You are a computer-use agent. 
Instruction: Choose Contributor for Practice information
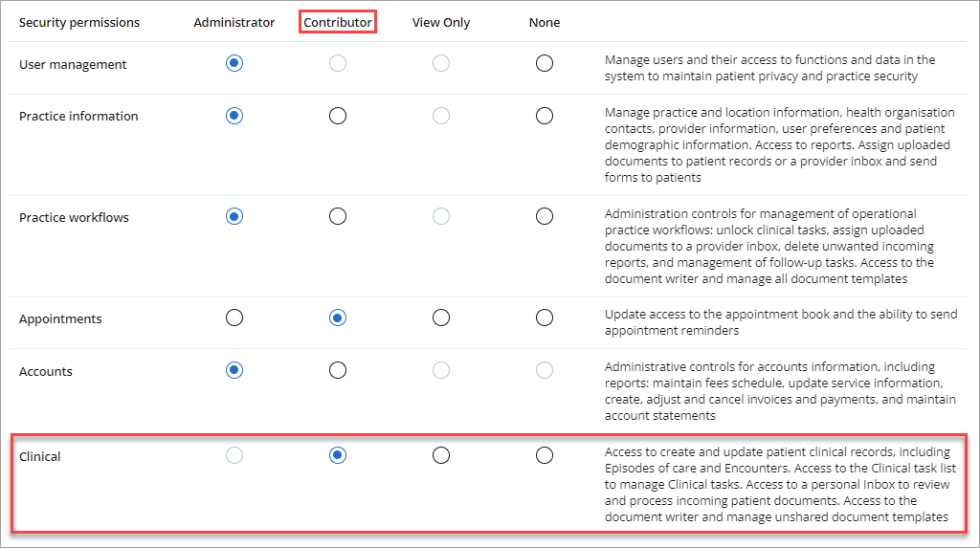[x=338, y=116]
